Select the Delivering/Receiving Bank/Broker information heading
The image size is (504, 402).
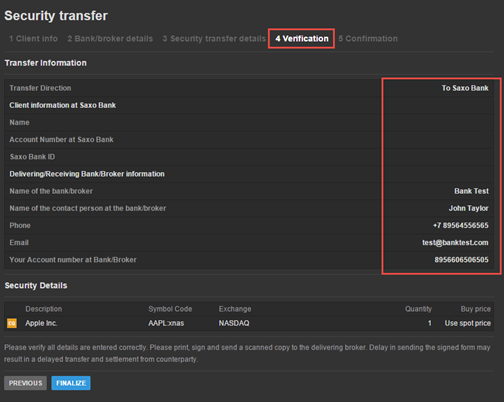[x=87, y=174]
